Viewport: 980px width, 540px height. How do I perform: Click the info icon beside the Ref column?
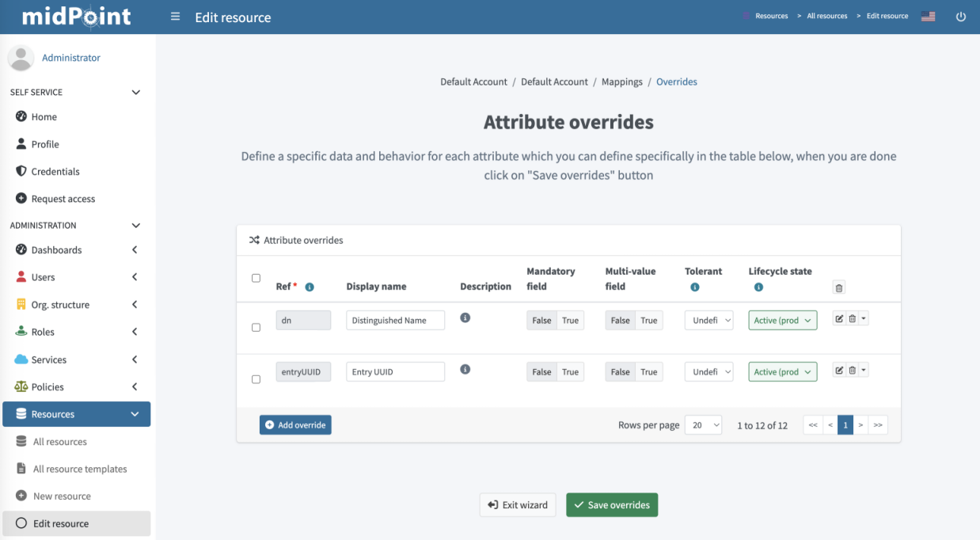309,287
